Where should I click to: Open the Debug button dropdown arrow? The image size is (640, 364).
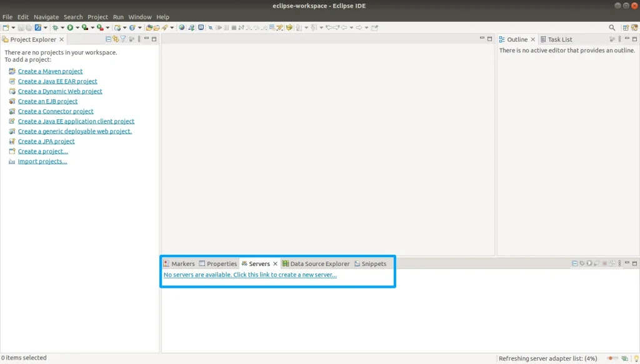(x=62, y=27)
